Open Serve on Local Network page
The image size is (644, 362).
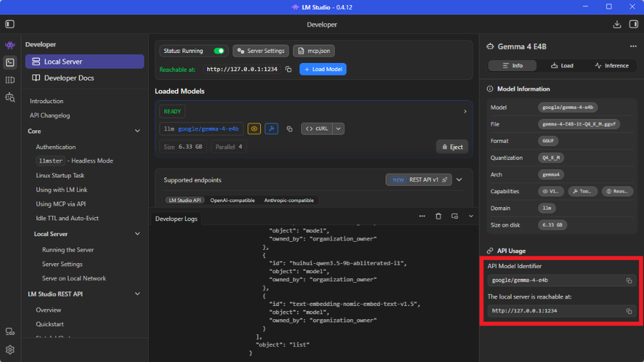coord(74,278)
